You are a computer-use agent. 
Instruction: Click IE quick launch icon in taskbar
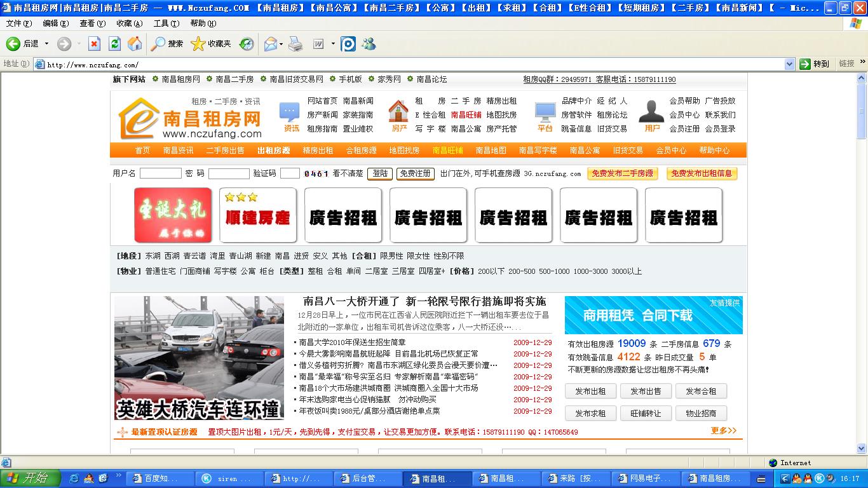pyautogui.click(x=74, y=478)
